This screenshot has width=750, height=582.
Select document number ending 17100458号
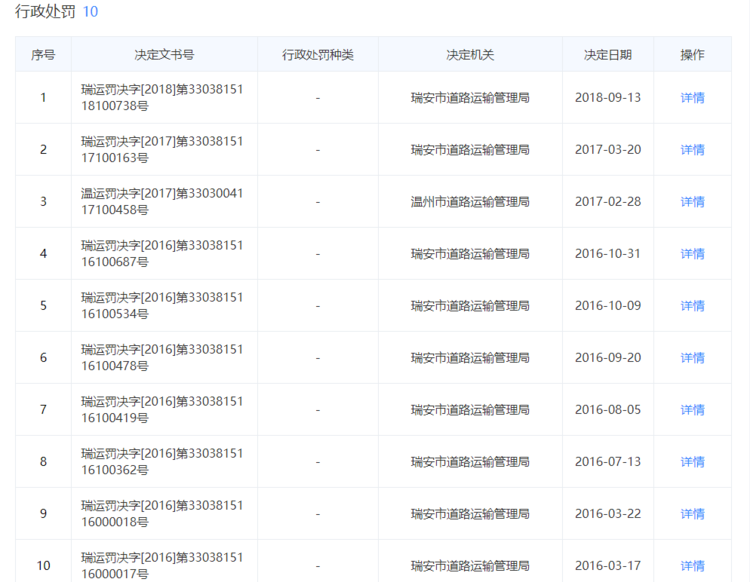(162, 202)
